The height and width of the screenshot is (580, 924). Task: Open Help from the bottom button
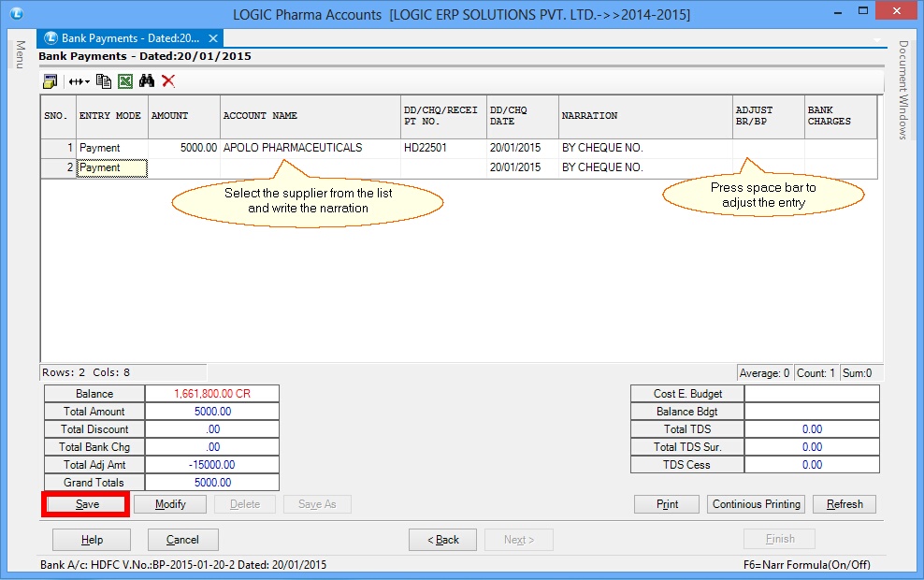[92, 540]
